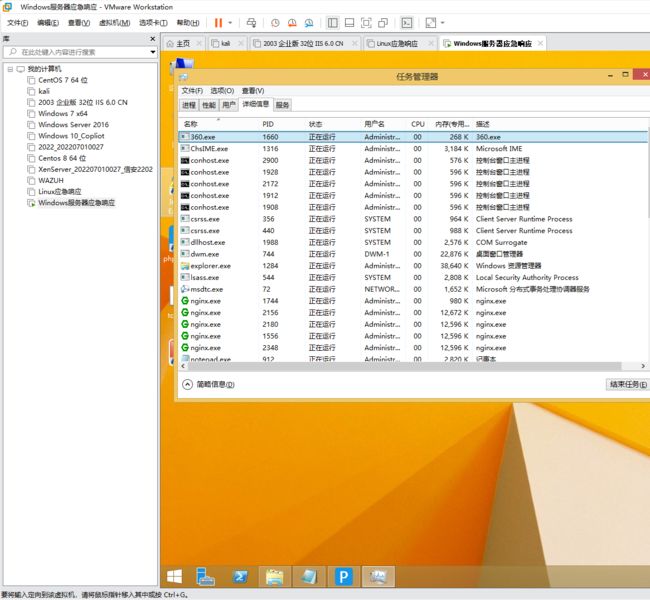Click the scrollbar right arrow in Task Manager
The width and height of the screenshot is (650, 600).
(x=643, y=366)
